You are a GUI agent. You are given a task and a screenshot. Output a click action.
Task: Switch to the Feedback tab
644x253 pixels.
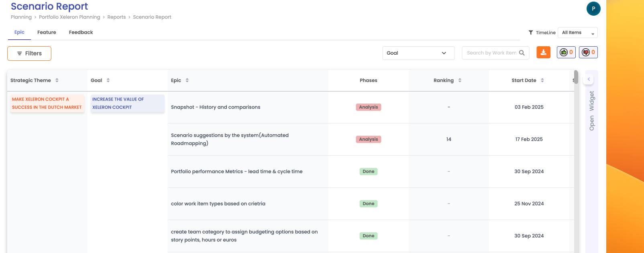click(81, 32)
